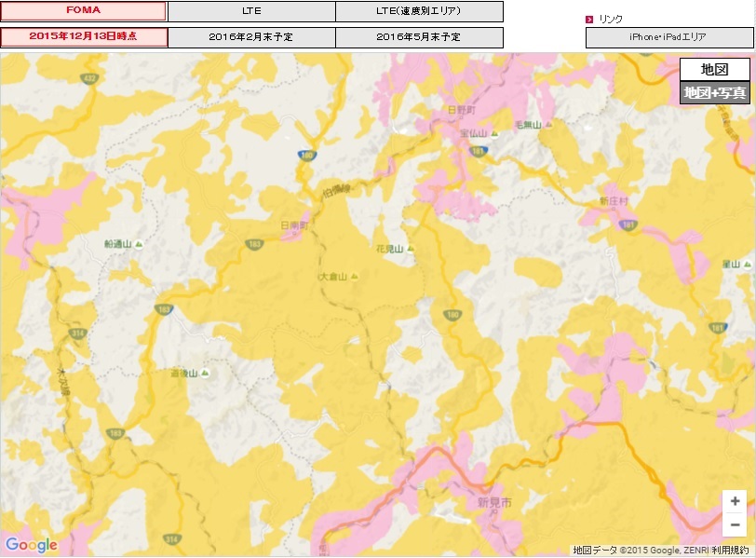Click the iPhone・iPadエリア button
Screen dimensions: 756x558
(x=668, y=37)
